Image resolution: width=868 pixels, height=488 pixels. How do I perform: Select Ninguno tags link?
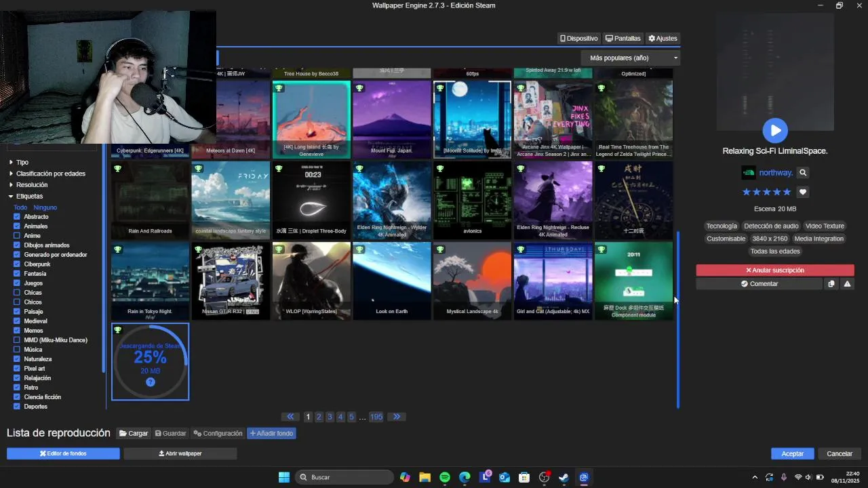(x=45, y=207)
